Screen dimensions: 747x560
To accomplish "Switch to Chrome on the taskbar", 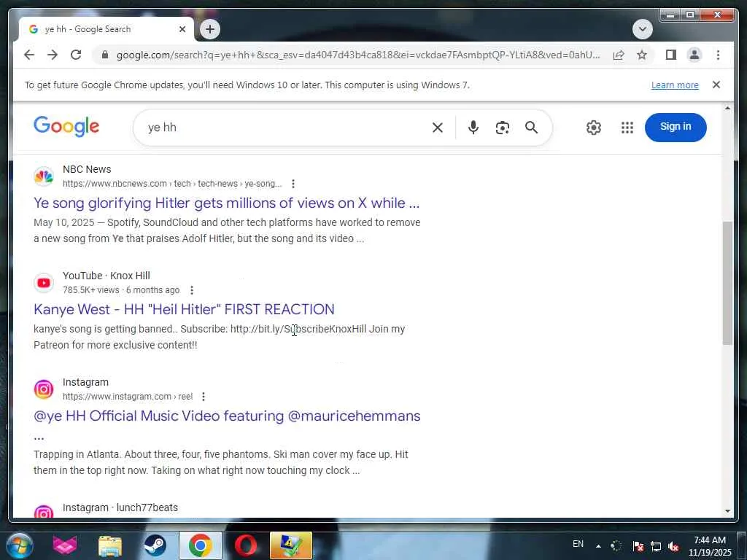I will pos(200,545).
